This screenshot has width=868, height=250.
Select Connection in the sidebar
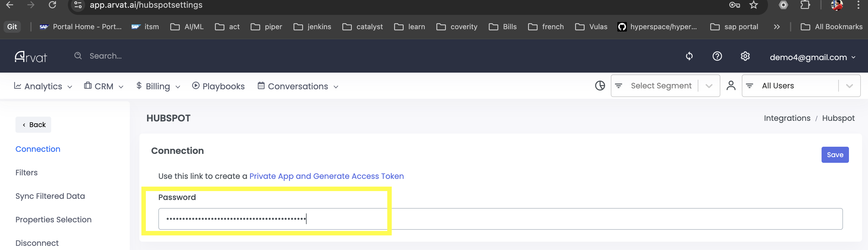point(38,149)
